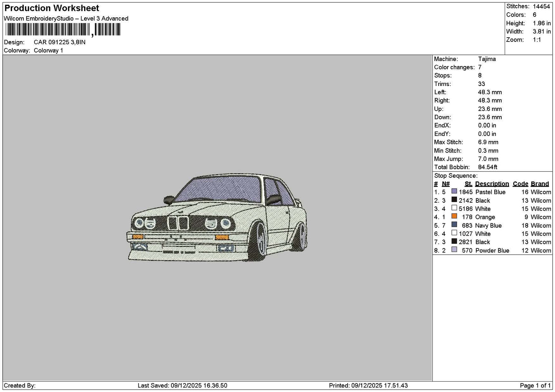Screen dimensions: 555x392
Task: Click the Max Stitch value '6.9 mm'
Action: coord(488,142)
